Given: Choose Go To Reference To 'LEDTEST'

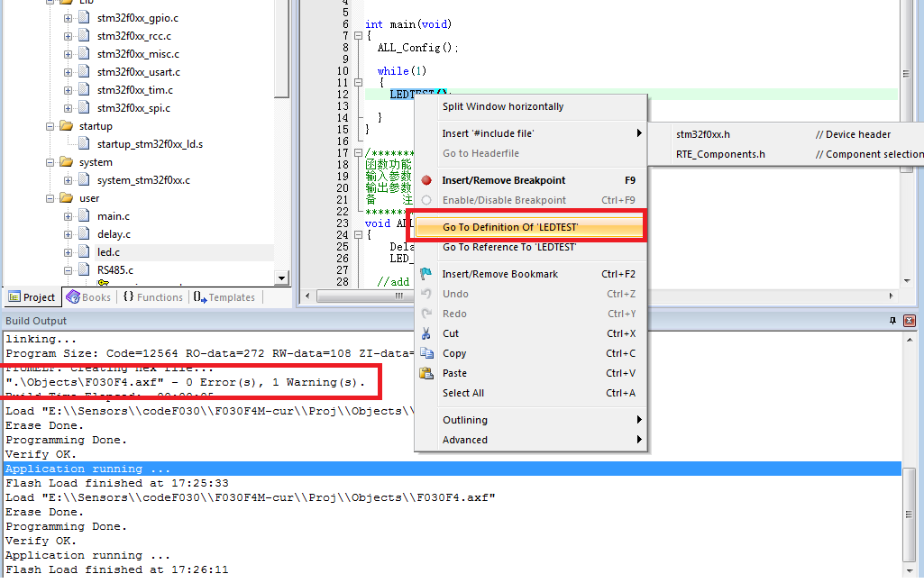Looking at the screenshot, I should (x=529, y=247).
